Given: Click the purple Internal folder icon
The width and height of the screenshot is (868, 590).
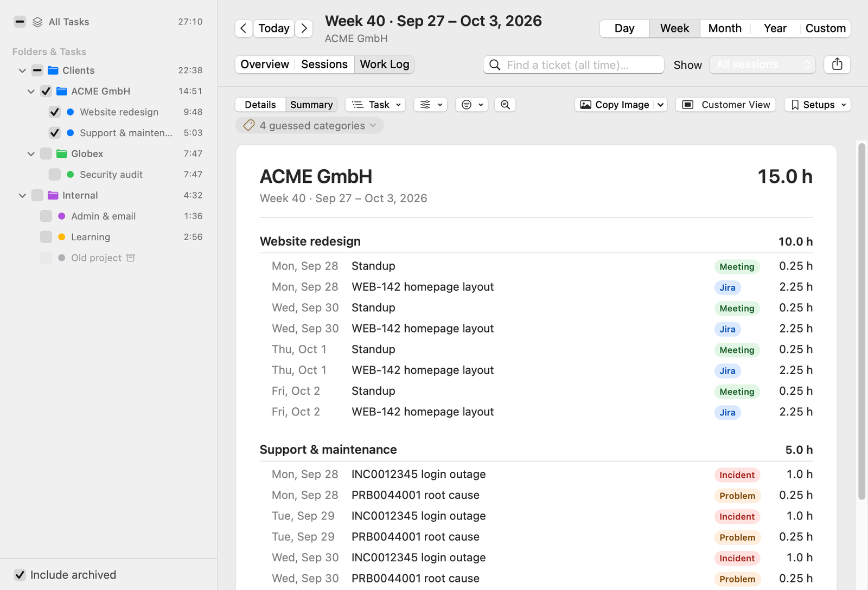Looking at the screenshot, I should click(x=53, y=195).
